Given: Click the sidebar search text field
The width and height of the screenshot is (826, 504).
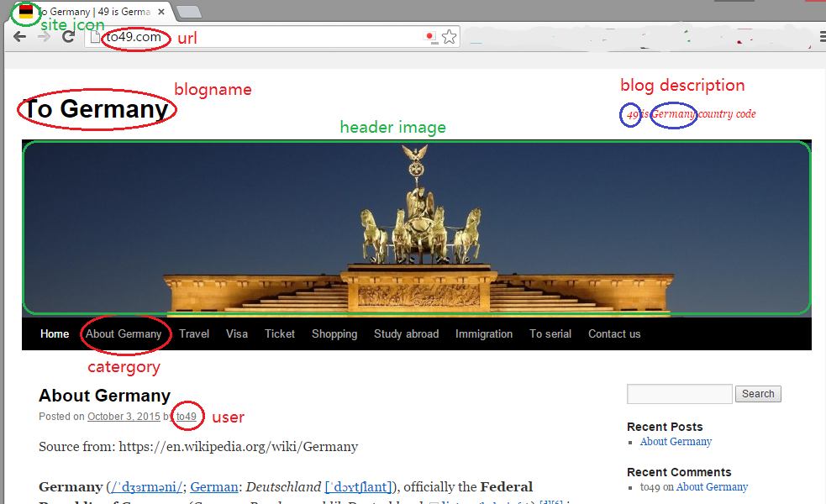Looking at the screenshot, I should pyautogui.click(x=679, y=394).
